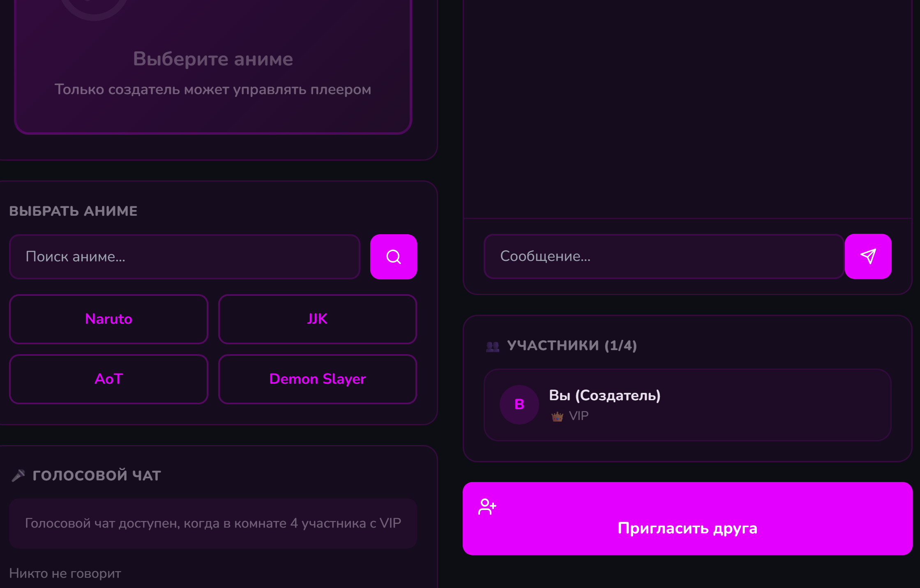Click the Сообщение message input field
Viewport: 920px width, 588px height.
665,256
